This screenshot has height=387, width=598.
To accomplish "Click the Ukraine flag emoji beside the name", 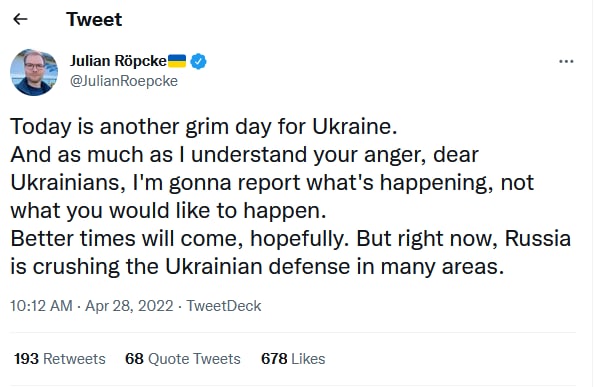I will (177, 61).
